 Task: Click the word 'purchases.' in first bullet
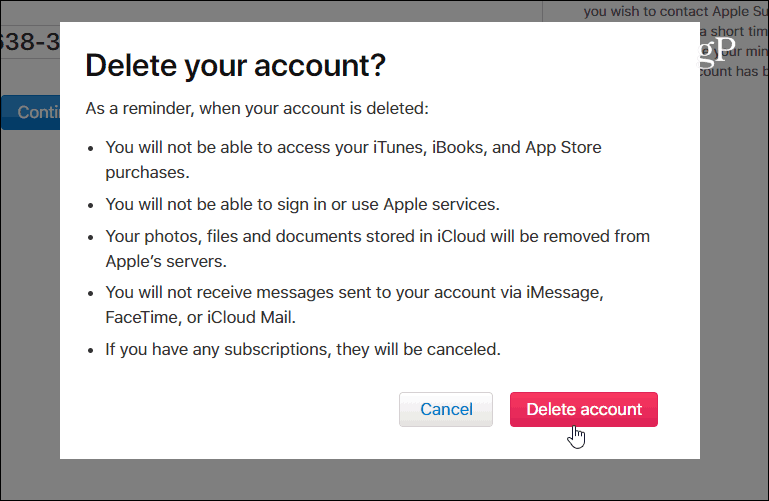(147, 173)
